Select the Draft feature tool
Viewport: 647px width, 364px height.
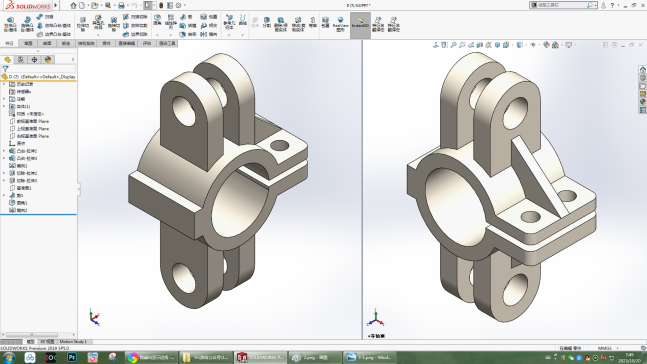tap(188, 26)
